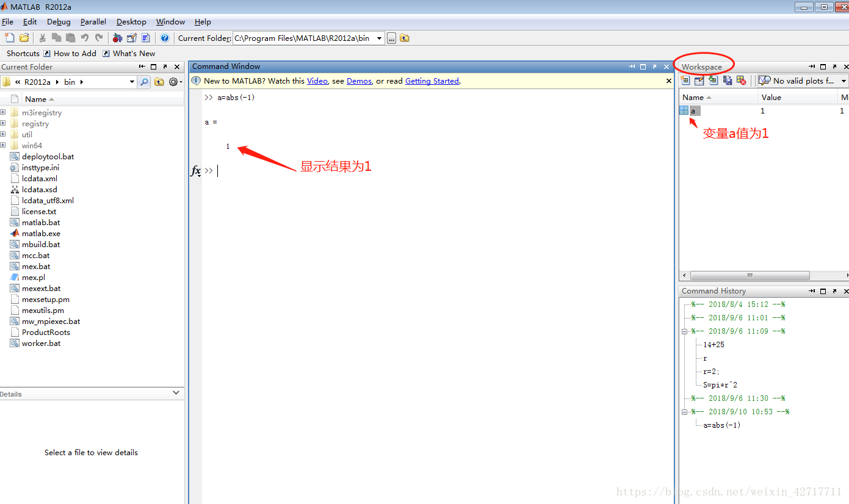Follow the Demos link
Viewport: 849px width, 504px height.
[359, 81]
